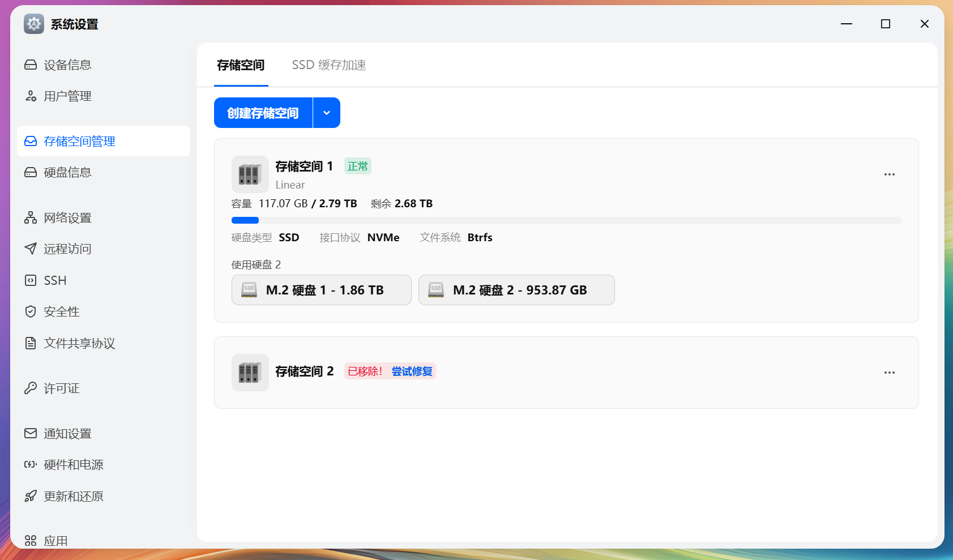953x560 pixels.
Task: Click the security shield icon
Action: click(31, 311)
